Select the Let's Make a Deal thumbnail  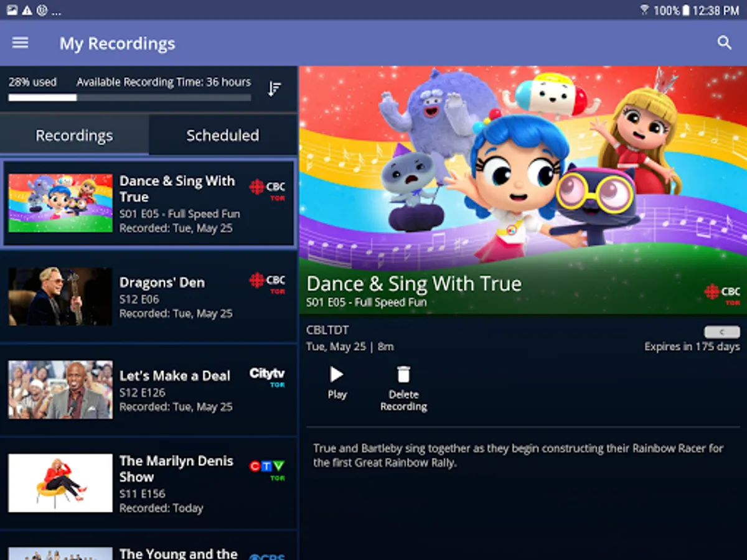point(60,390)
